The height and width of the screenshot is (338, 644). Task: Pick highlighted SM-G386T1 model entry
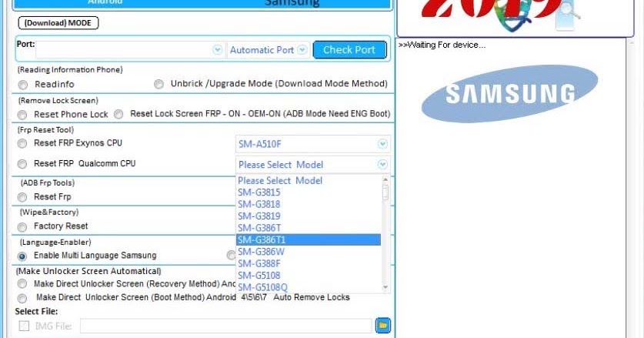[x=309, y=239]
